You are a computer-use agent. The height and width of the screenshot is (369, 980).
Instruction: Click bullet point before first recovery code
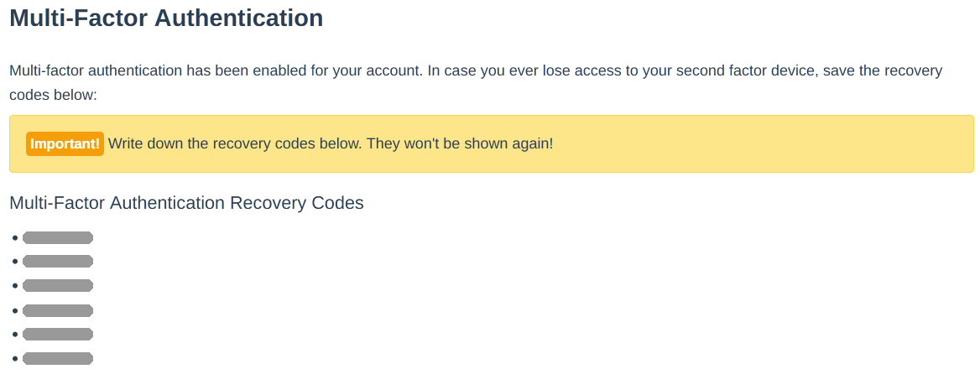pos(16,238)
